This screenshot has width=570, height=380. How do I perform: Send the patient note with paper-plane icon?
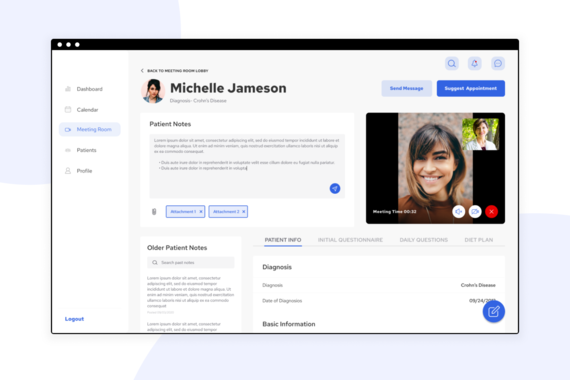pos(335,188)
